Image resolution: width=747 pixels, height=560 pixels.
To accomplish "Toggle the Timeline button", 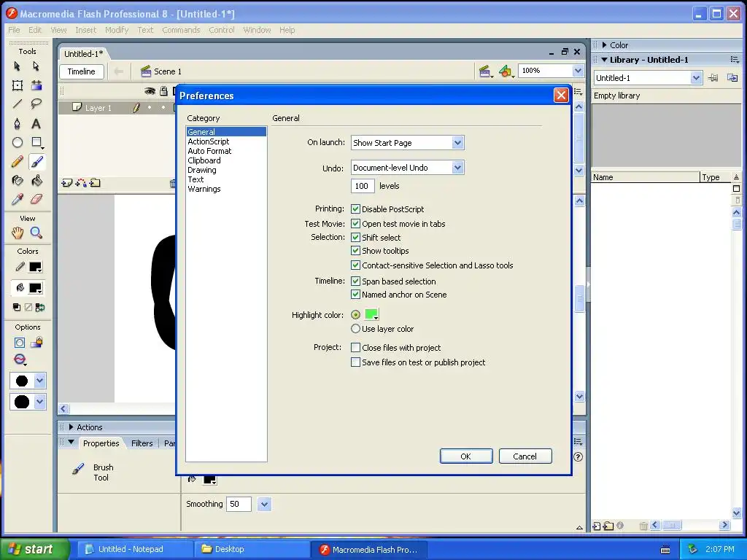I will pos(82,71).
